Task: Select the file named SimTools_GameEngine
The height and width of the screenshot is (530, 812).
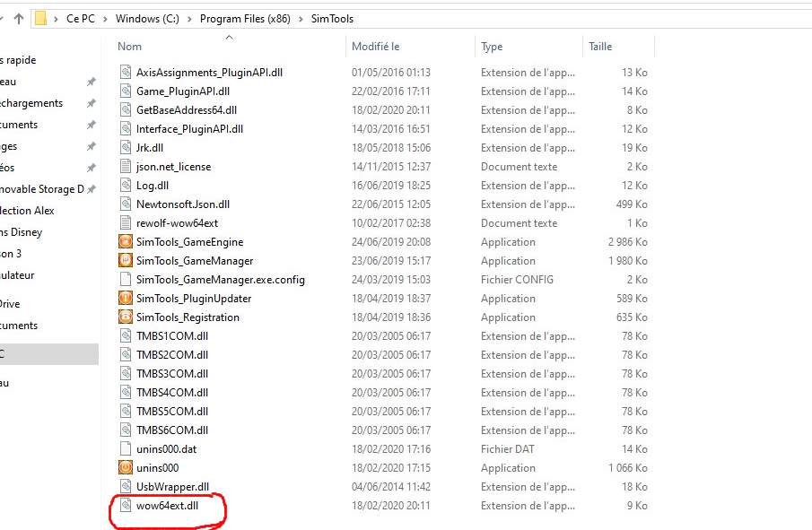Action: (189, 242)
